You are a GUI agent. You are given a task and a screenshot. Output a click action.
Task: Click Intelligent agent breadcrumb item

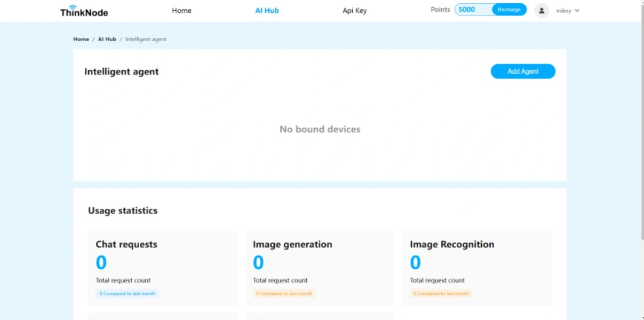[146, 39]
